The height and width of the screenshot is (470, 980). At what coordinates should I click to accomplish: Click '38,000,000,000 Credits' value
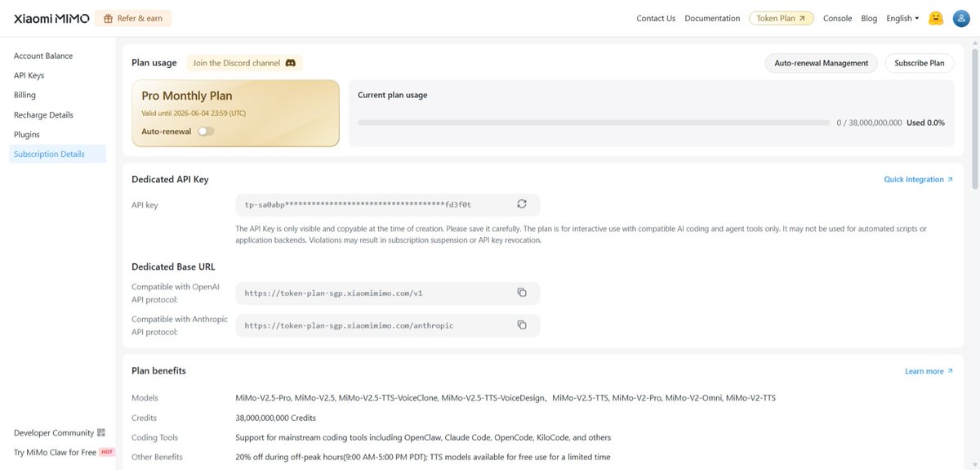click(x=274, y=418)
